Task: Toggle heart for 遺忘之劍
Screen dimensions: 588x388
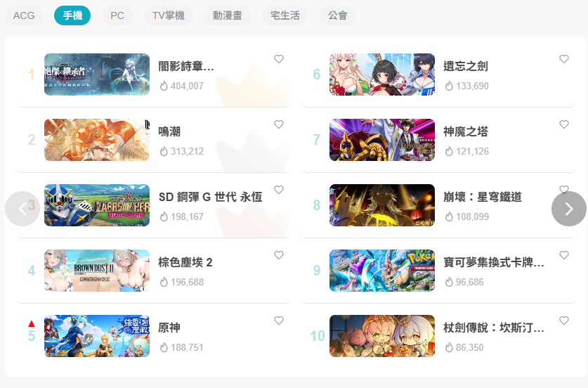Action: pyautogui.click(x=564, y=59)
